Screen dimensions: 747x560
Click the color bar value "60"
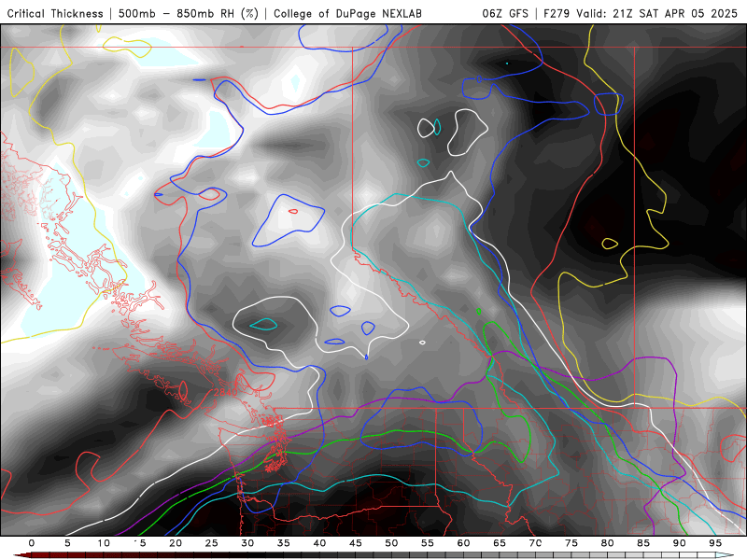463,543
